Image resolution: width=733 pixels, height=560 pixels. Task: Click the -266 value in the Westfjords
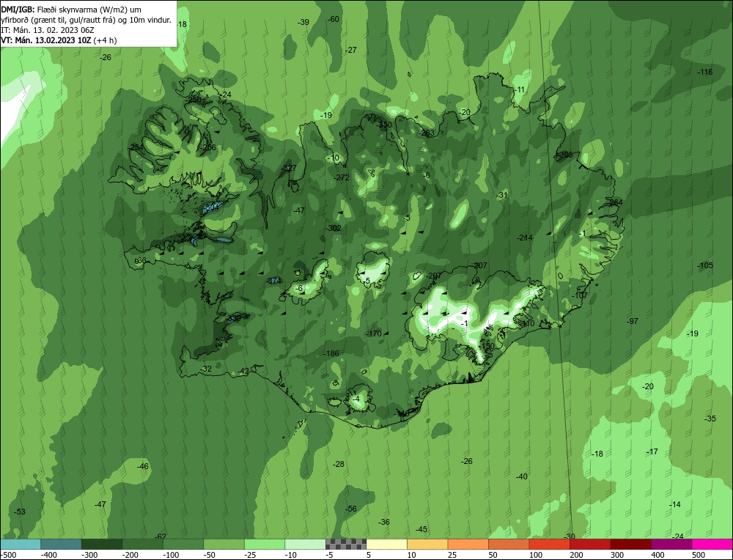pos(208,148)
